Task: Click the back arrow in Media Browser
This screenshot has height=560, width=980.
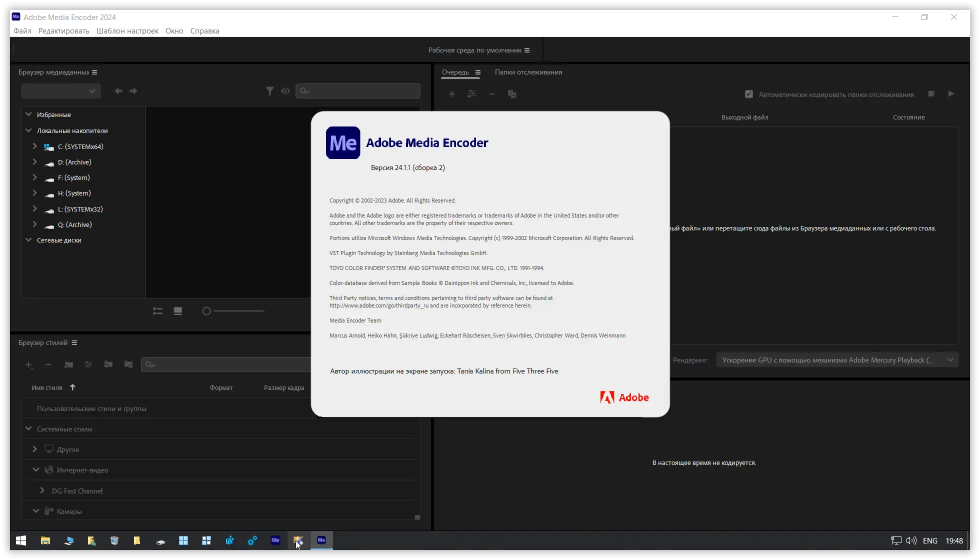Action: coord(118,91)
